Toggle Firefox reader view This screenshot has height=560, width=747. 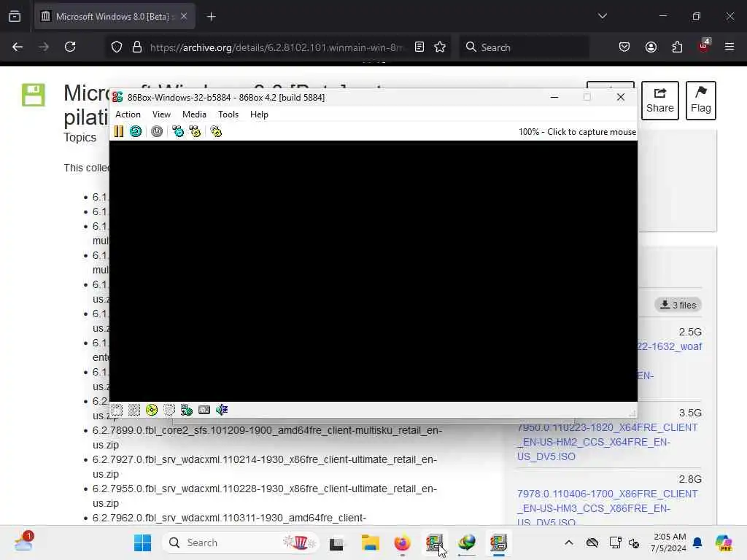pos(419,47)
